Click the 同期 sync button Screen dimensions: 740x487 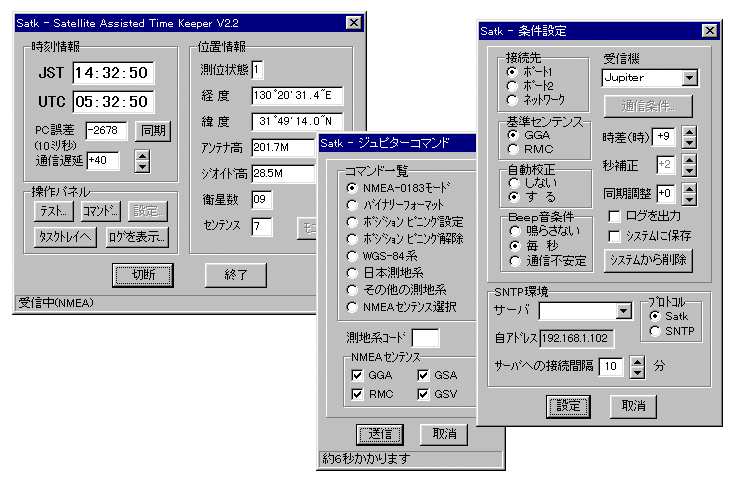153,131
